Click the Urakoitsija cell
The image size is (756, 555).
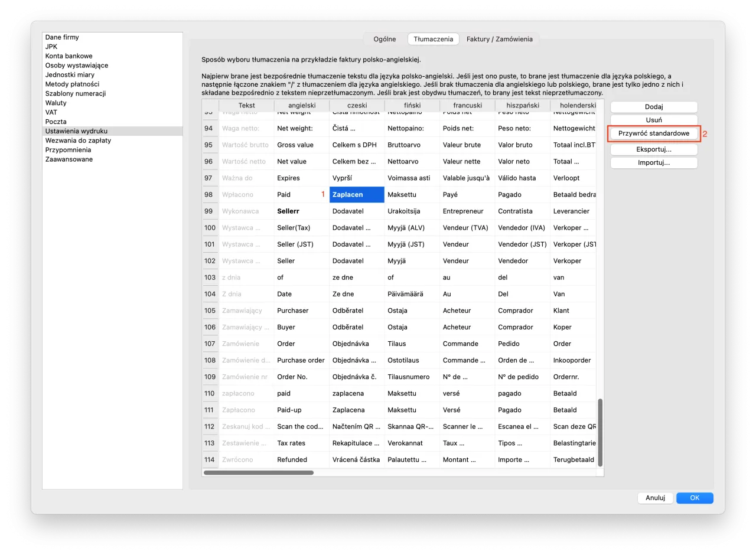click(x=412, y=211)
